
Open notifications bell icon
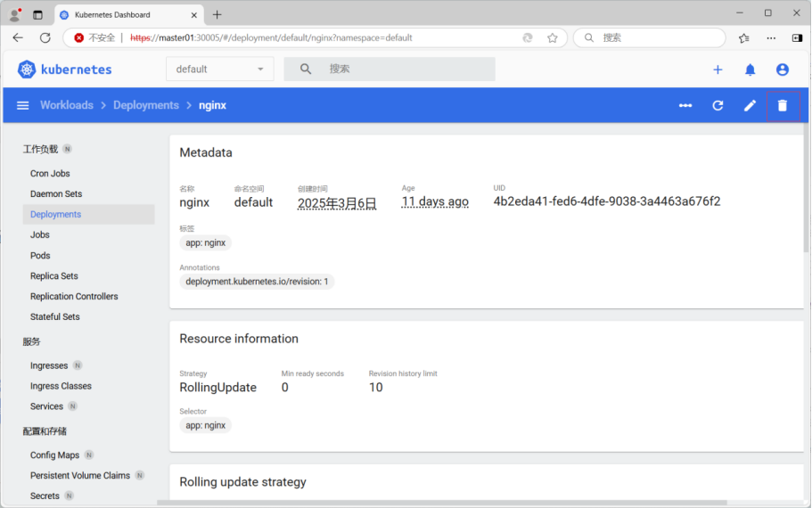pos(750,70)
